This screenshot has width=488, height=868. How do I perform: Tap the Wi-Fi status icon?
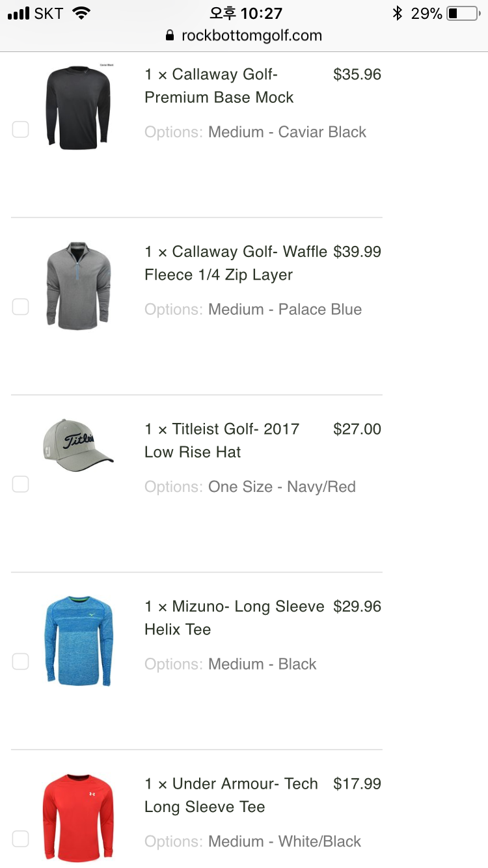81,13
